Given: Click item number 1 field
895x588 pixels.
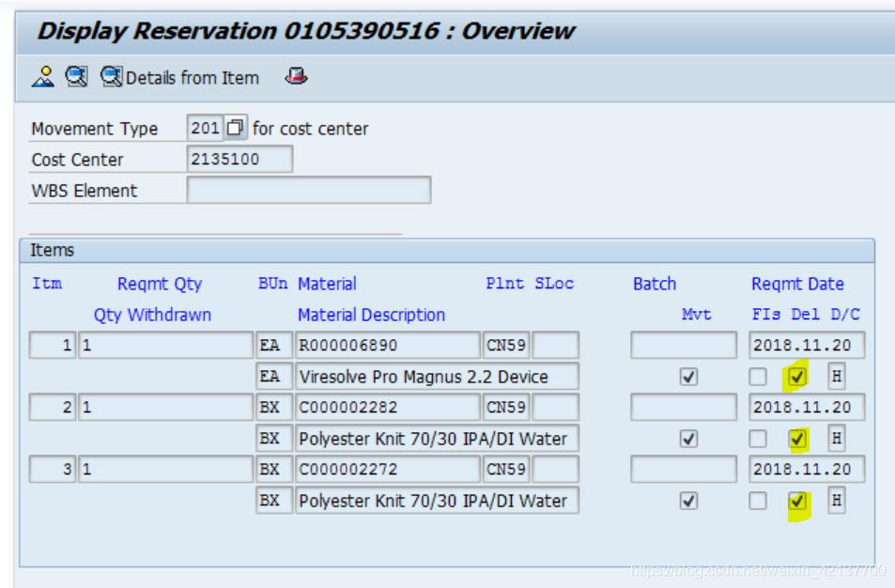Looking at the screenshot, I should pyautogui.click(x=53, y=345).
